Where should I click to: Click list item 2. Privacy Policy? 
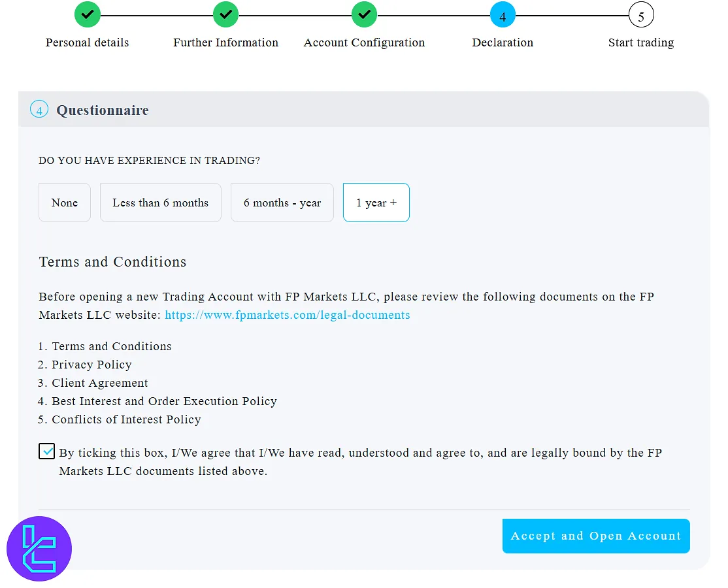[85, 365]
